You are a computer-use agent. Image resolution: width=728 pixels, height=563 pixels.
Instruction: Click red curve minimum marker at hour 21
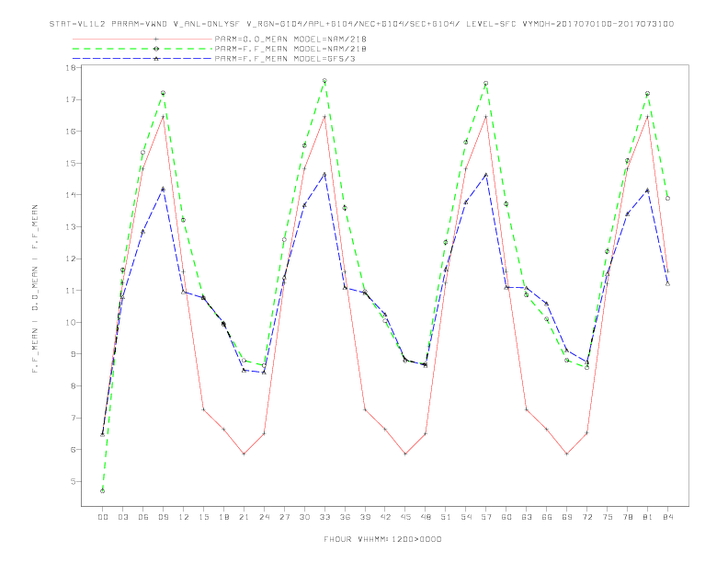[244, 454]
